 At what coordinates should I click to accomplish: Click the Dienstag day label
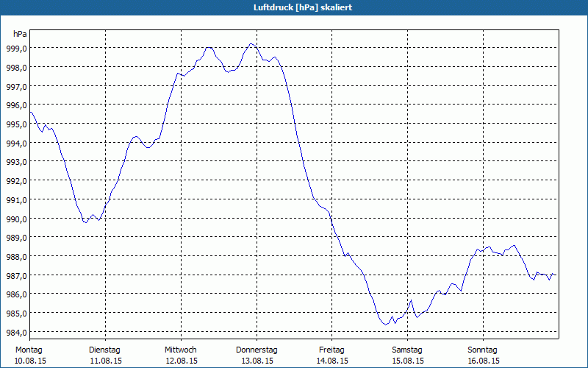pos(104,350)
